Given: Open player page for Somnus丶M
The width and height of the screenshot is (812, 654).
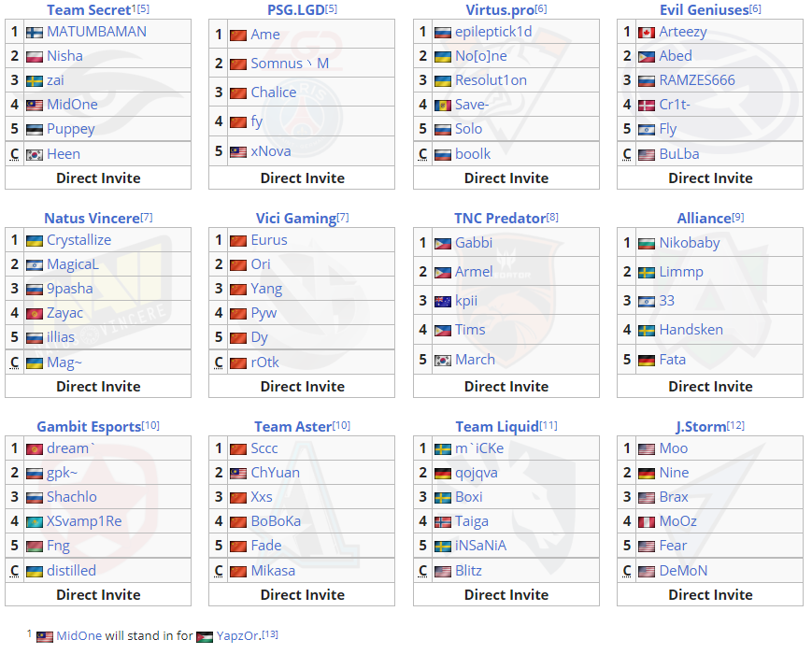Looking at the screenshot, I should pos(290,64).
